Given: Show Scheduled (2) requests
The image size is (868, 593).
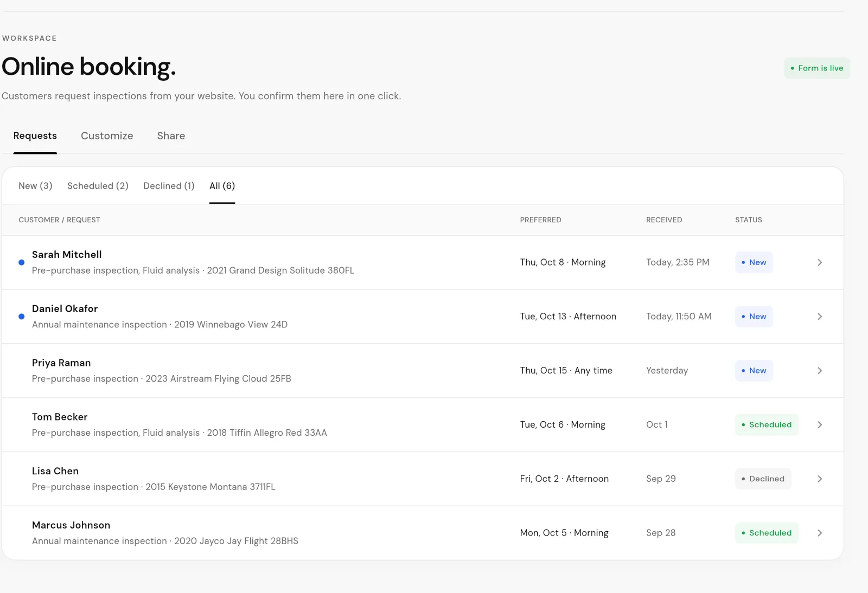Looking at the screenshot, I should (98, 186).
